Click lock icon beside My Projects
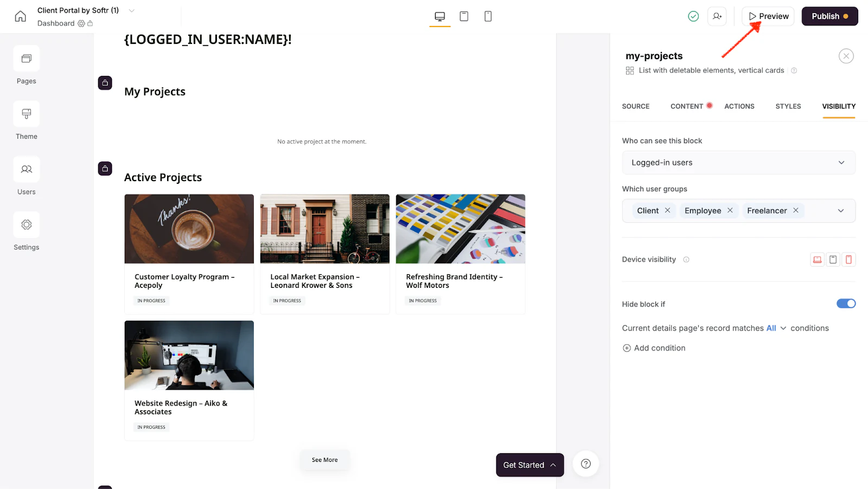The height and width of the screenshot is (489, 868). tap(105, 83)
